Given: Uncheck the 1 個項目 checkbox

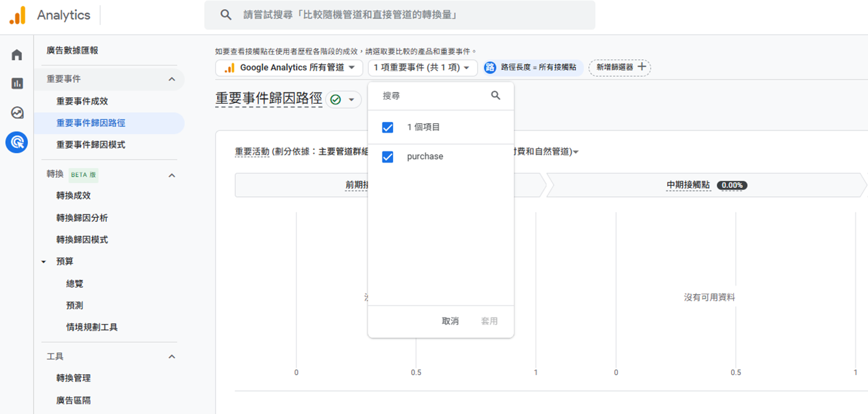Looking at the screenshot, I should [388, 128].
